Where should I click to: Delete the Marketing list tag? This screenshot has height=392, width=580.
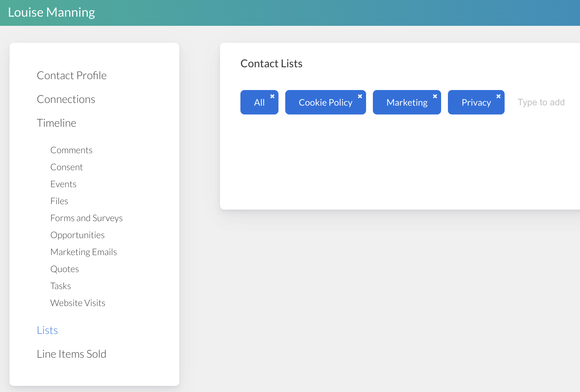(x=435, y=96)
